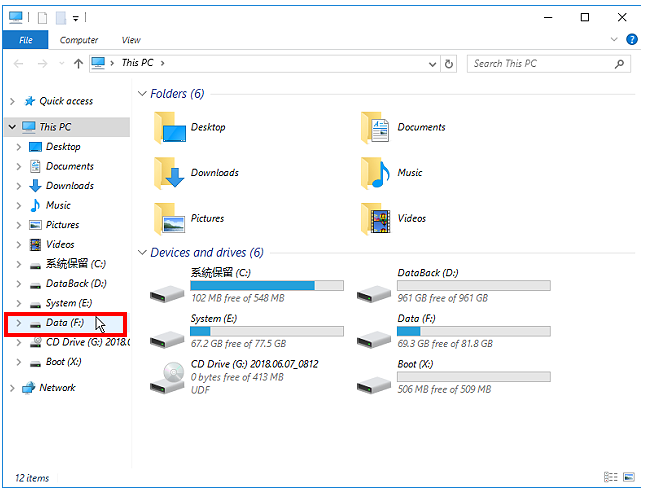This screenshot has width=649, height=493.
Task: Select Pictures in the navigation tree
Action: tap(62, 225)
